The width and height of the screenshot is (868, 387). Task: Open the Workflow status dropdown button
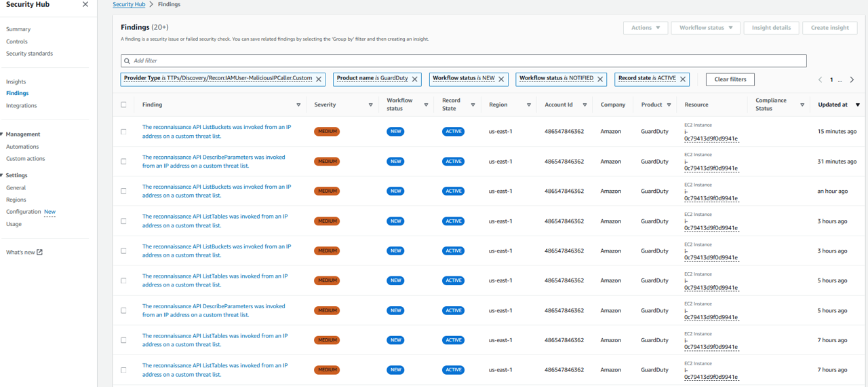(x=706, y=28)
